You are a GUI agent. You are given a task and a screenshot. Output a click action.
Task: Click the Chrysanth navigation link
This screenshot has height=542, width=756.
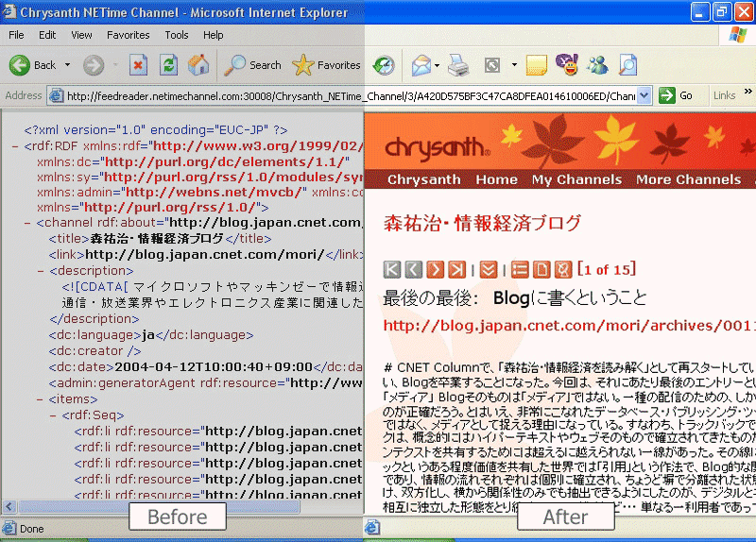click(423, 179)
